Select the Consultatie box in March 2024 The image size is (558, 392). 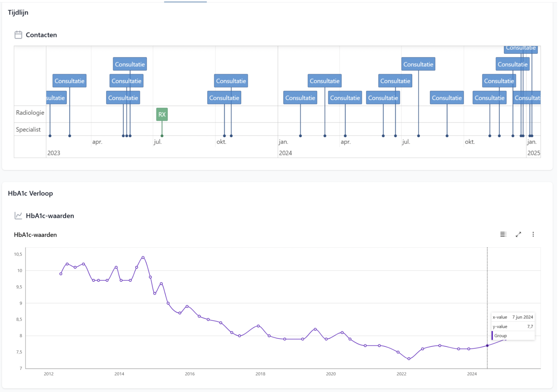point(325,81)
